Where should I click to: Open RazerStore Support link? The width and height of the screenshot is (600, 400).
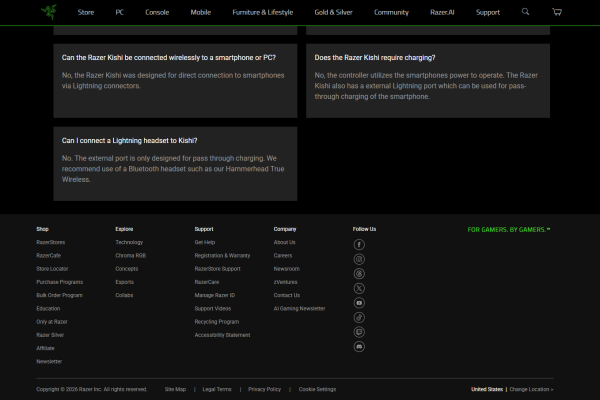click(217, 269)
